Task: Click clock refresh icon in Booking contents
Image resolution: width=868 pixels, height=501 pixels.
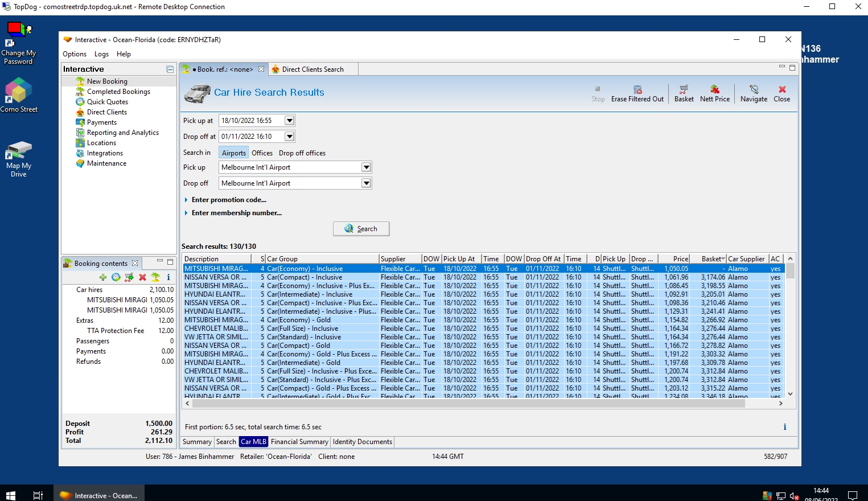Action: tap(116, 277)
